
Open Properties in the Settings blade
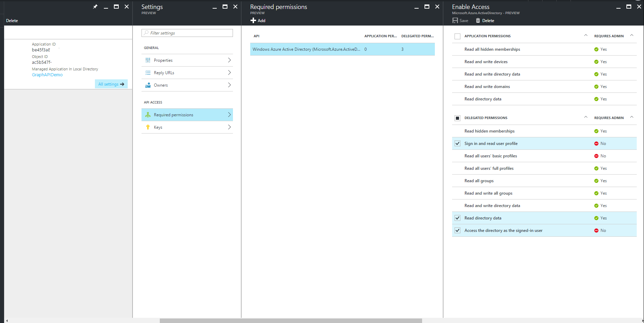(148, 60)
